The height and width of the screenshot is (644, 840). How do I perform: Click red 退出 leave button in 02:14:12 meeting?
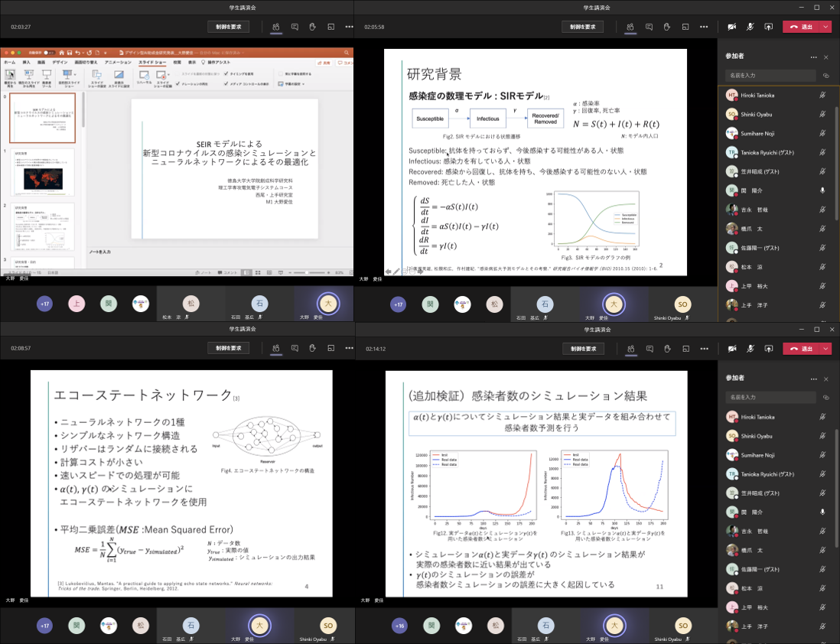(x=803, y=349)
